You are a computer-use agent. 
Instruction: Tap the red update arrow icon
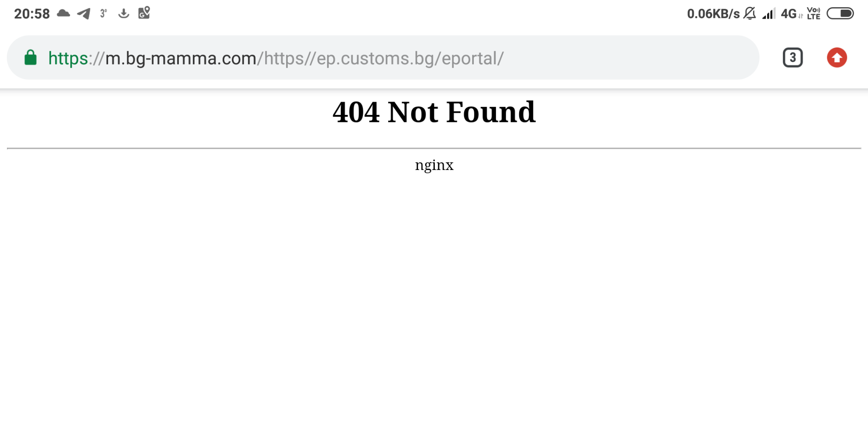coord(837,58)
